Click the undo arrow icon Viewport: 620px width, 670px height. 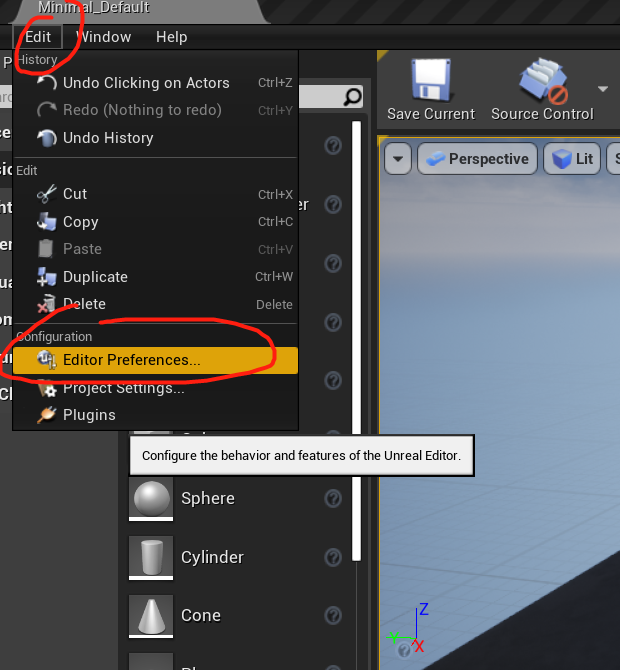point(47,83)
